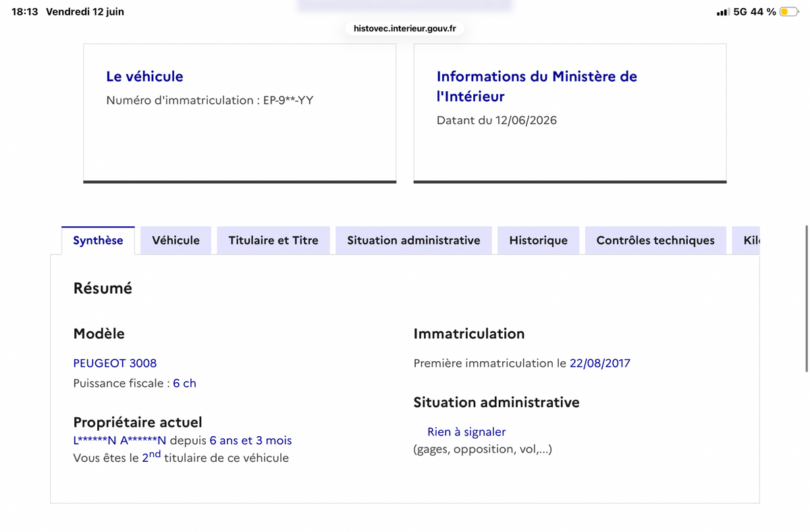Viewport: 810px width, 532px height.
Task: Select the Le véhicule card
Action: [240, 113]
